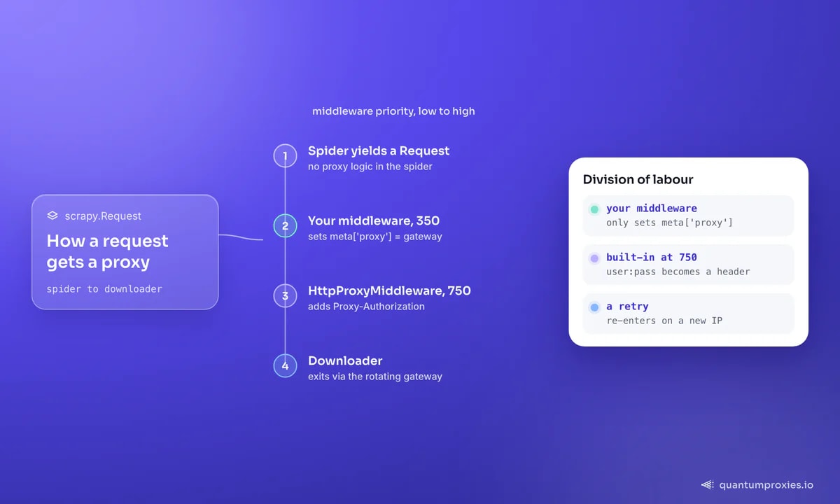Click the "How a request gets a proxy" title
The width and height of the screenshot is (840, 504).
[x=108, y=251]
